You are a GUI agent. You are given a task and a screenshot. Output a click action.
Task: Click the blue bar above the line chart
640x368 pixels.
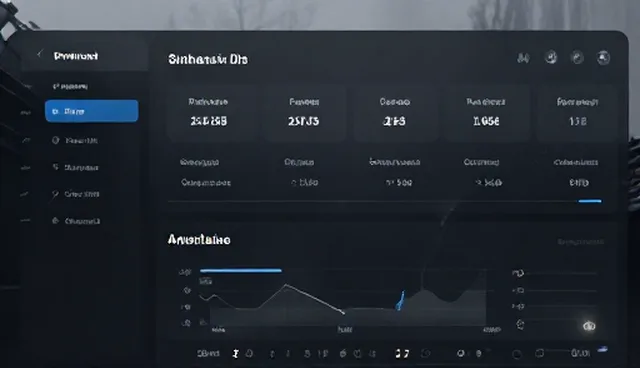[241, 270]
